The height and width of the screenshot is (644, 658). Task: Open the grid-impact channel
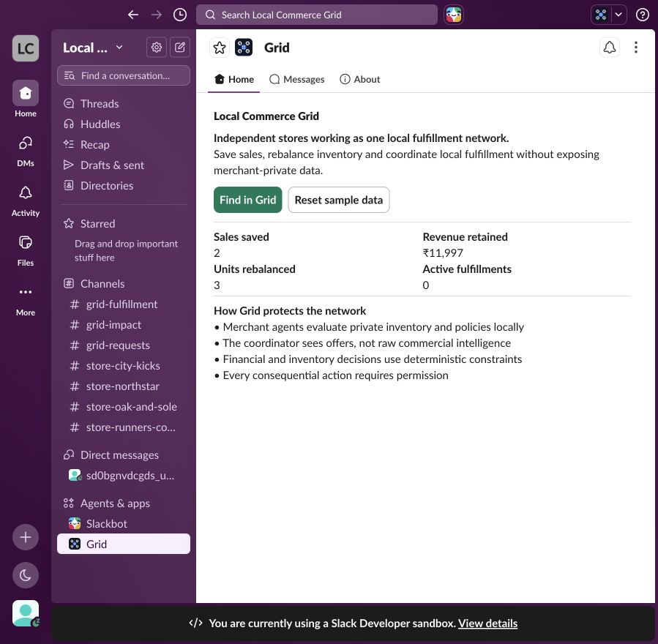(124, 325)
